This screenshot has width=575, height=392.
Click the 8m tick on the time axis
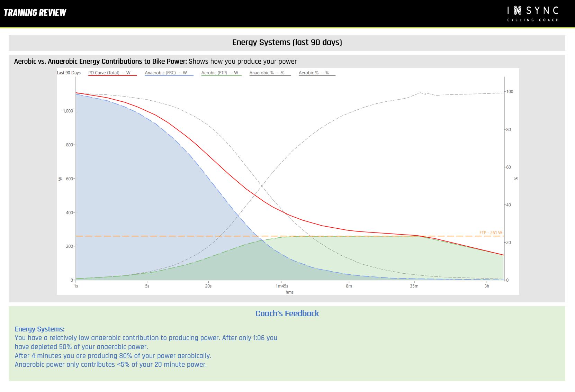(x=349, y=286)
